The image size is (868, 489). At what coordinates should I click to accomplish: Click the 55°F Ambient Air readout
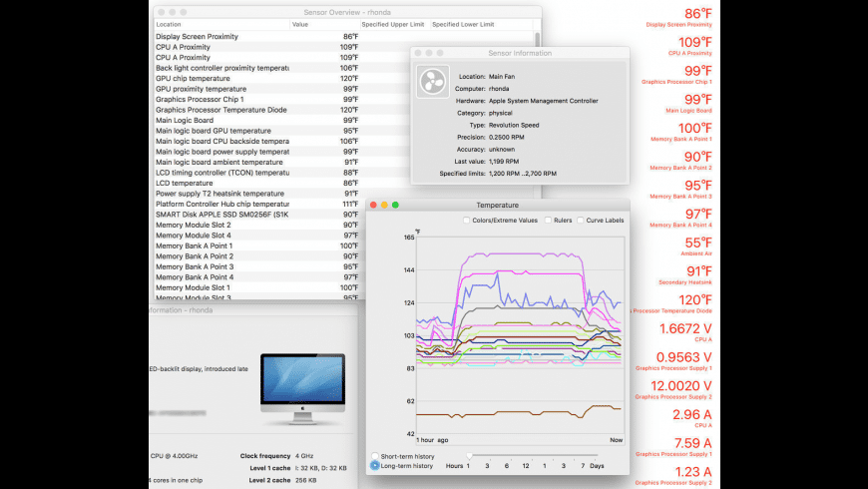pyautogui.click(x=696, y=246)
